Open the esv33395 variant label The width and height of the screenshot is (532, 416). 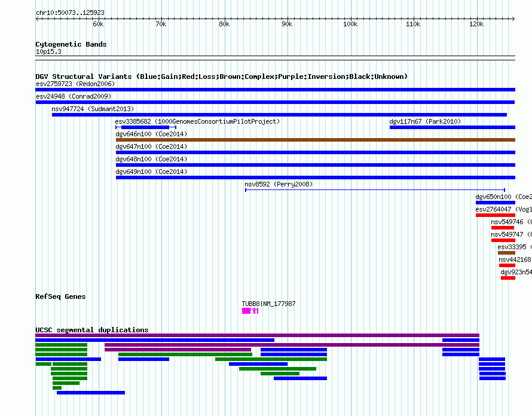pos(515,247)
